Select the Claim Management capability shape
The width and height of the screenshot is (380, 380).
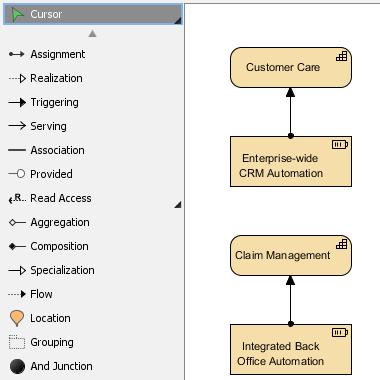(x=291, y=256)
